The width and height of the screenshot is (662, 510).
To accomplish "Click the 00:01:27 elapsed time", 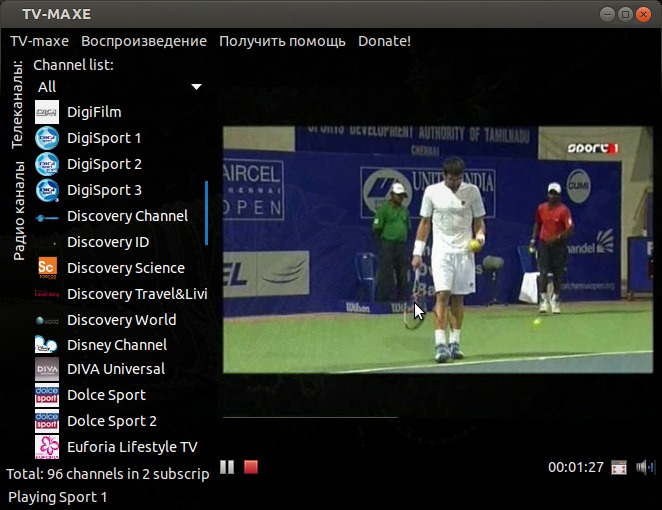I will click(x=576, y=467).
